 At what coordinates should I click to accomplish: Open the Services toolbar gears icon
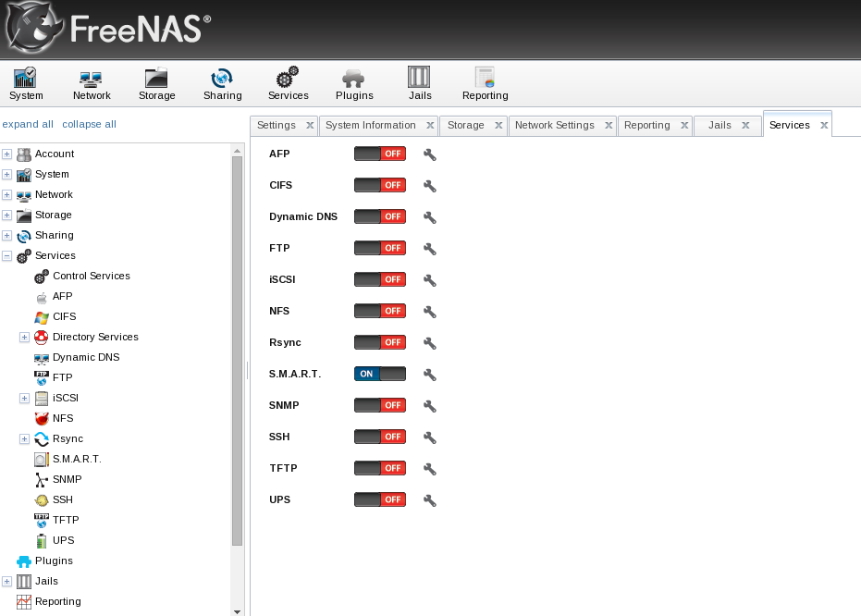click(288, 83)
